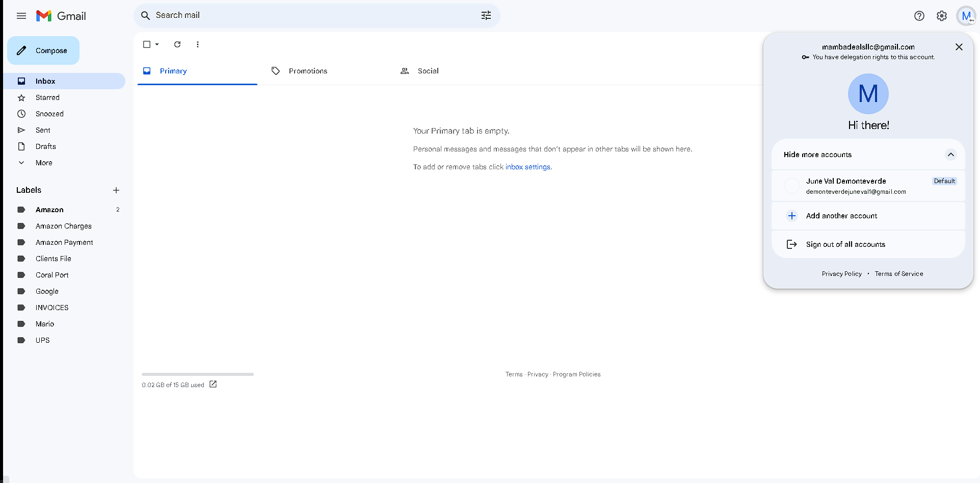
Task: Sign out of all accounts
Action: click(868, 244)
